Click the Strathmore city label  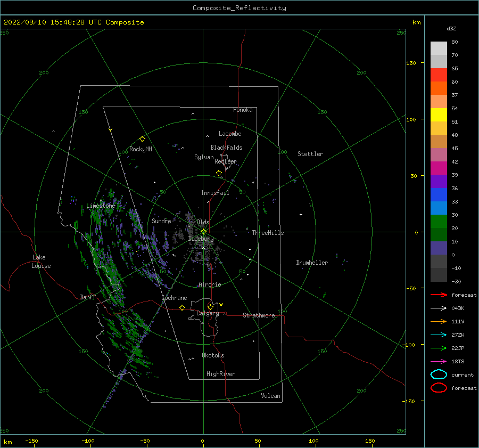[x=259, y=315]
